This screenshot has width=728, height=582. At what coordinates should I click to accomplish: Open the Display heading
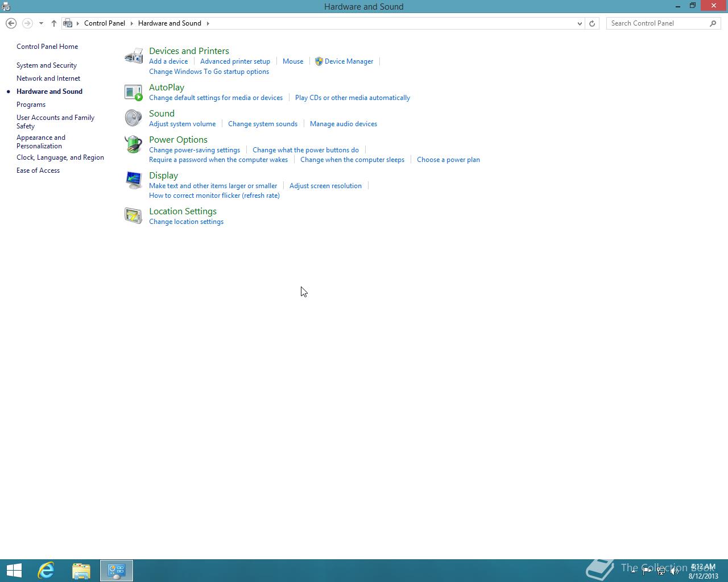(163, 176)
